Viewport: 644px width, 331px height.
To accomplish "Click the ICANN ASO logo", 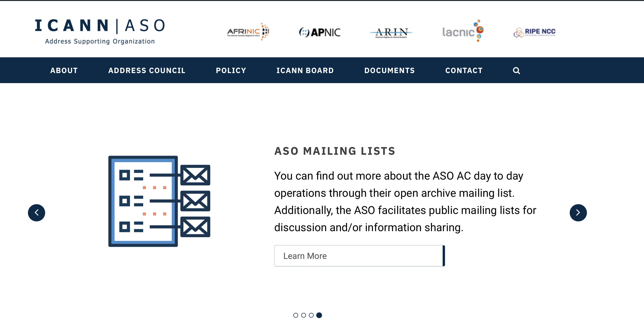I will 100,31.
